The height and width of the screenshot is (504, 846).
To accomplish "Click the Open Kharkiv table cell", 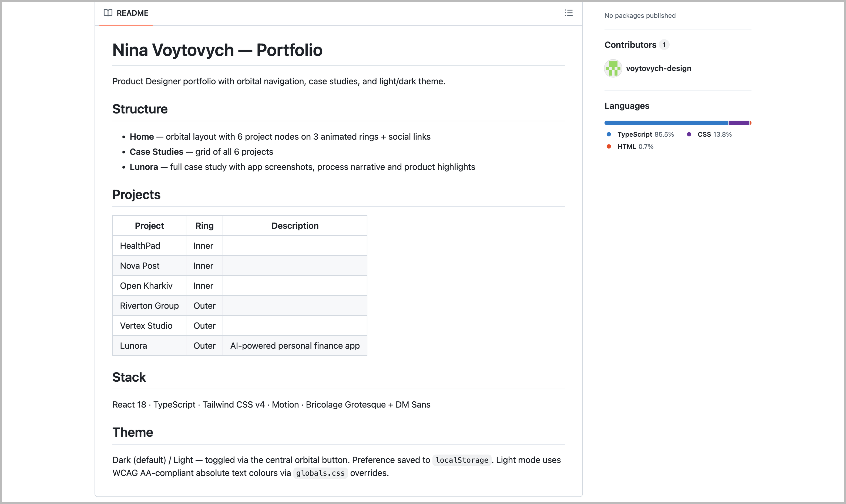I will [x=149, y=286].
